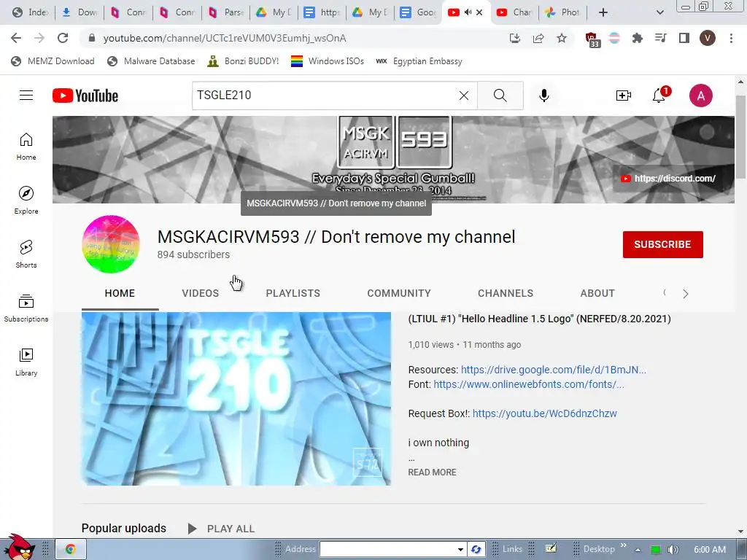Open the uBlock extension icon showing 33
This screenshot has width=747, height=560.
[x=592, y=39]
